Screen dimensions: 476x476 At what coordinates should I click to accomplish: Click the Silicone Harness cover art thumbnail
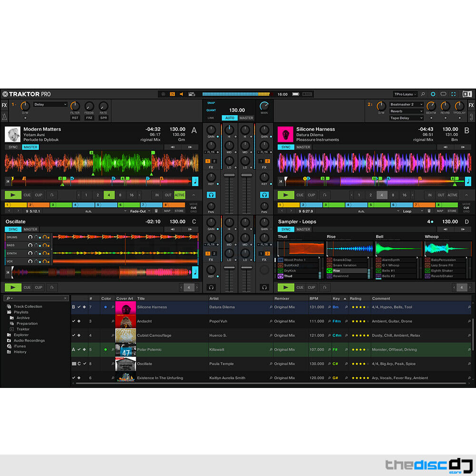point(125,307)
